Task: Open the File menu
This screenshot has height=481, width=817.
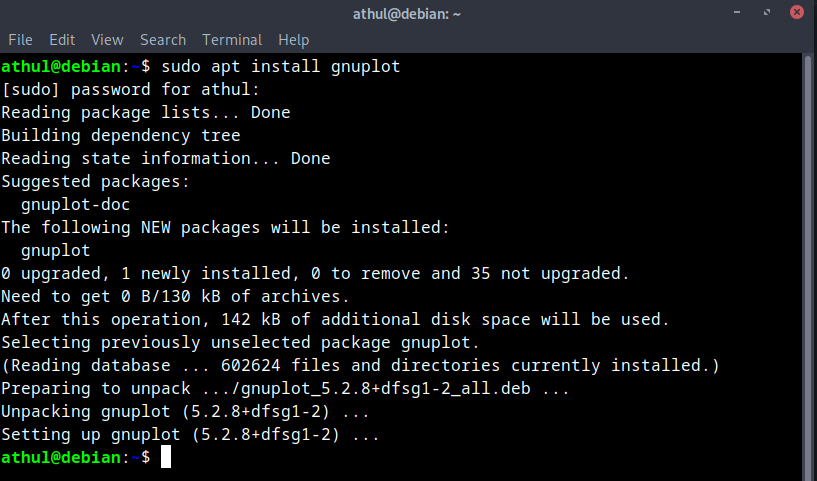Action: (20, 40)
